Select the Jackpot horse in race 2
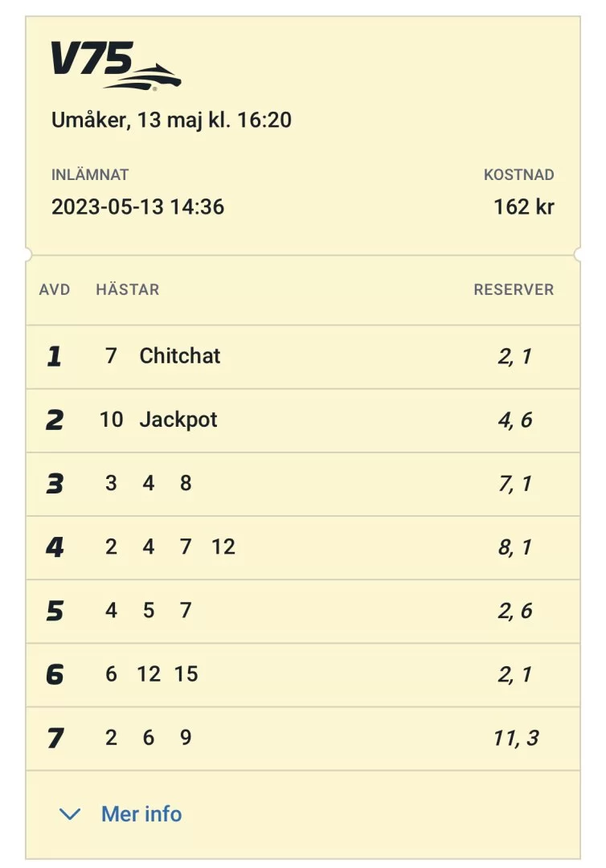This screenshot has height=868, width=606. [178, 420]
